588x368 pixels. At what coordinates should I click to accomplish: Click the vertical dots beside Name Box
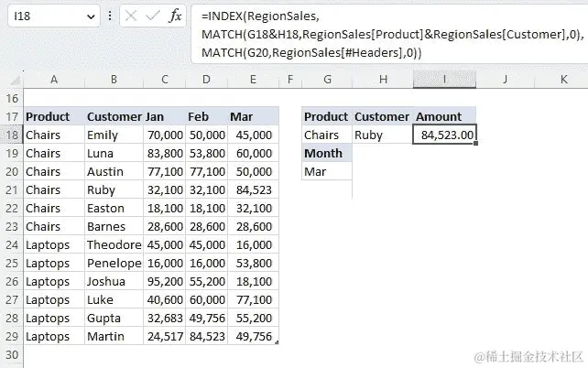pos(110,16)
